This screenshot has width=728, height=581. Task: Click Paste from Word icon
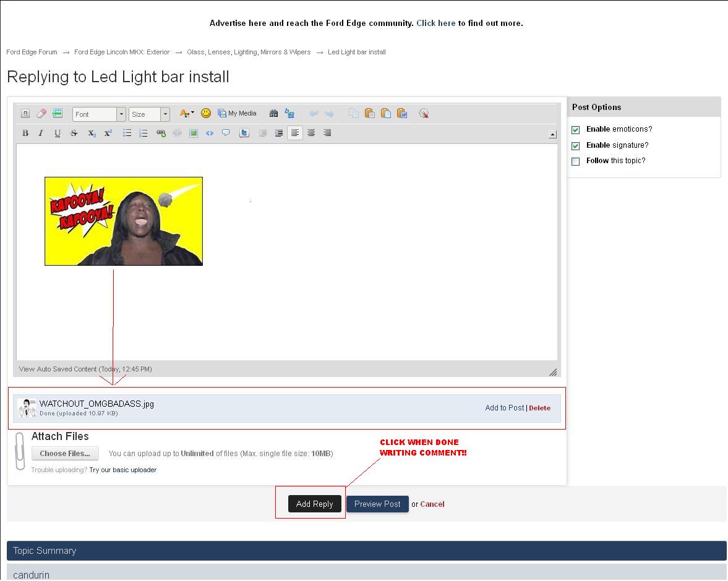click(402, 113)
